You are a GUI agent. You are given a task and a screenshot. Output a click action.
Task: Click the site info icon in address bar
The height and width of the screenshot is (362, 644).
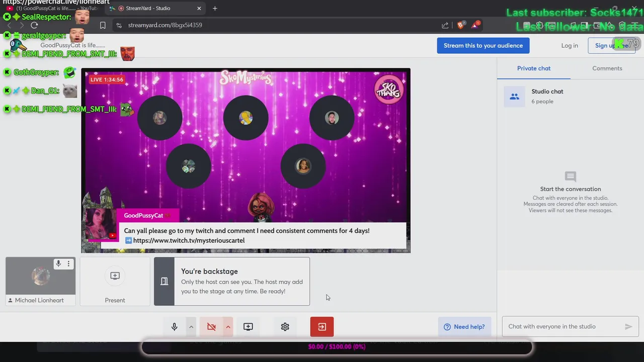click(x=119, y=25)
